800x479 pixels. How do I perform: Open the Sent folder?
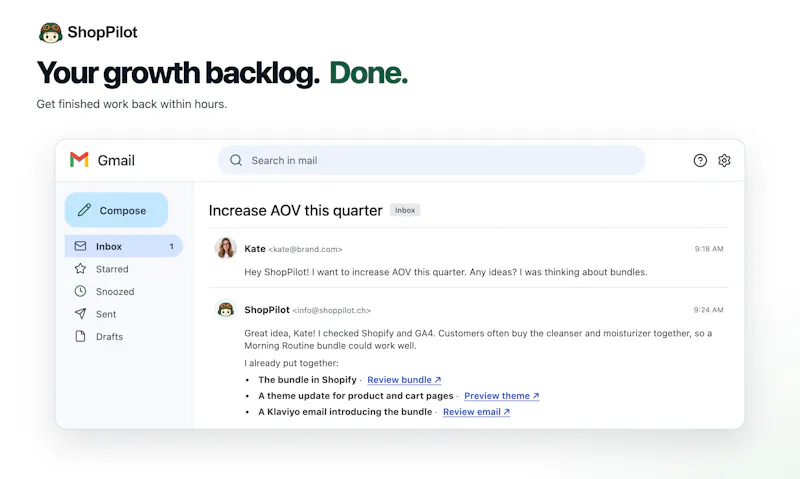106,314
